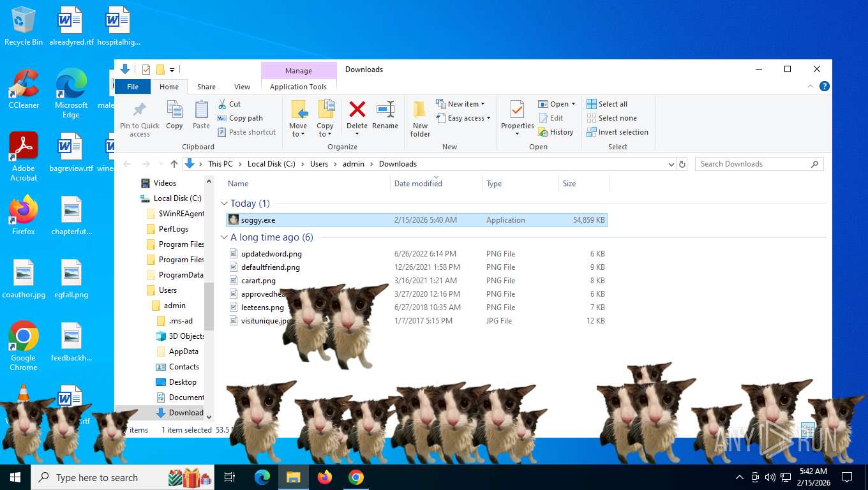868x490 pixels.
Task: Refresh the Downloads folder view
Action: 682,164
